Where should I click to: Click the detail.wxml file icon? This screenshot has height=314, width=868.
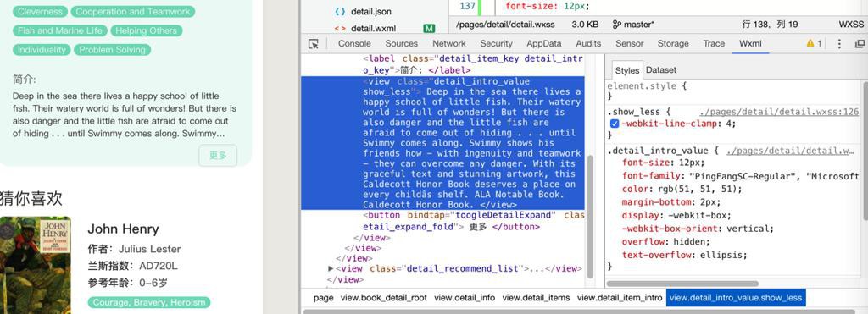340,28
